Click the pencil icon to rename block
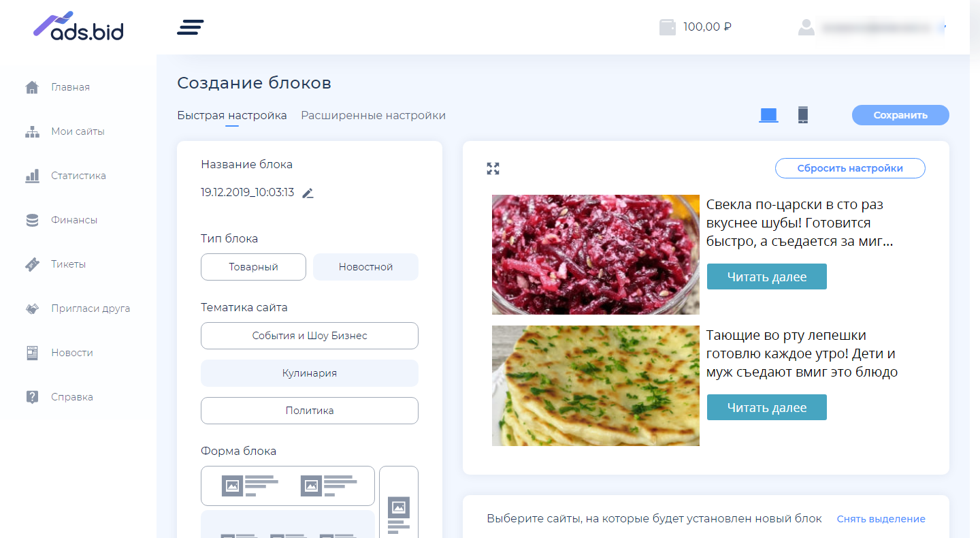The width and height of the screenshot is (980, 538). click(308, 193)
